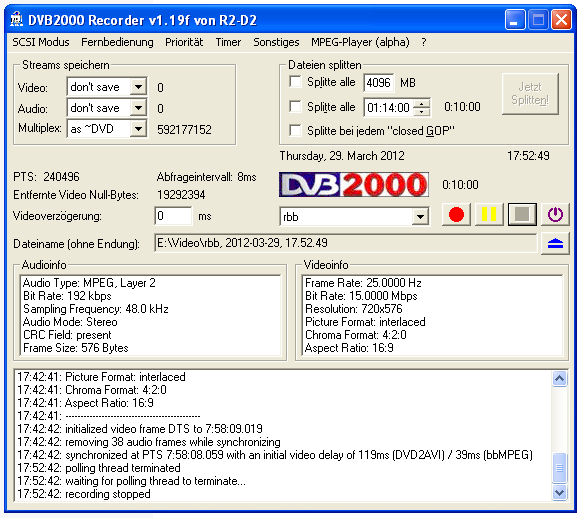Click the log scrollbar thumb
The height and width of the screenshot is (518, 582).
559,468
